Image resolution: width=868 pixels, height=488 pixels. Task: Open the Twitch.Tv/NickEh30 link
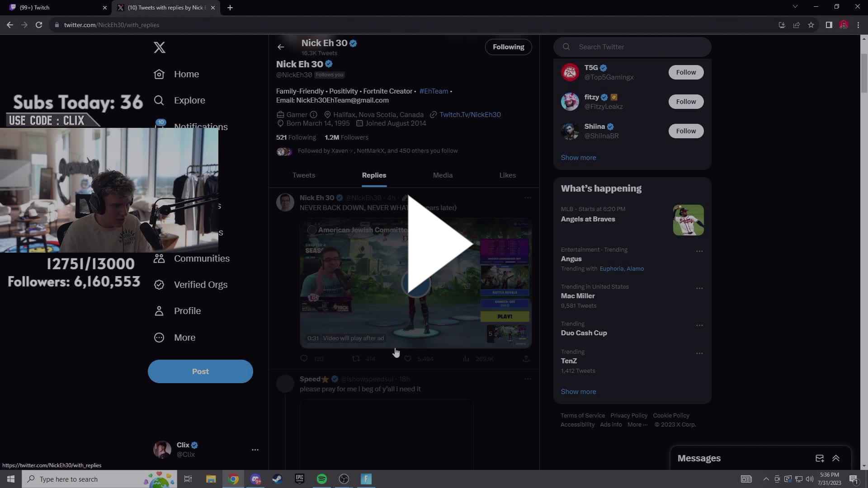click(x=470, y=114)
